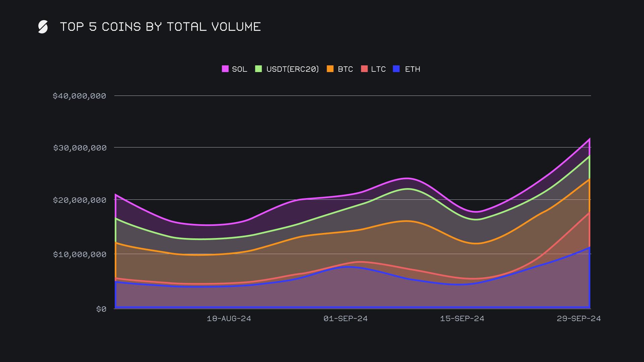Image resolution: width=644 pixels, height=362 pixels.
Task: Click the chart title text
Action: 160,27
